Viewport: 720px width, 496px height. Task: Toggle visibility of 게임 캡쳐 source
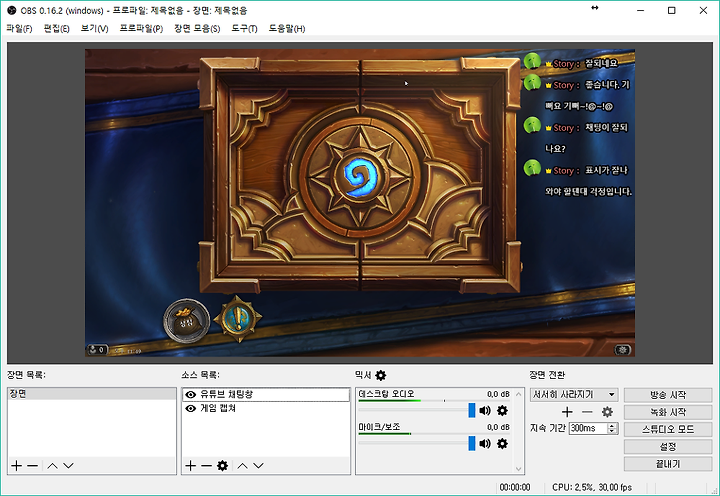(191, 408)
